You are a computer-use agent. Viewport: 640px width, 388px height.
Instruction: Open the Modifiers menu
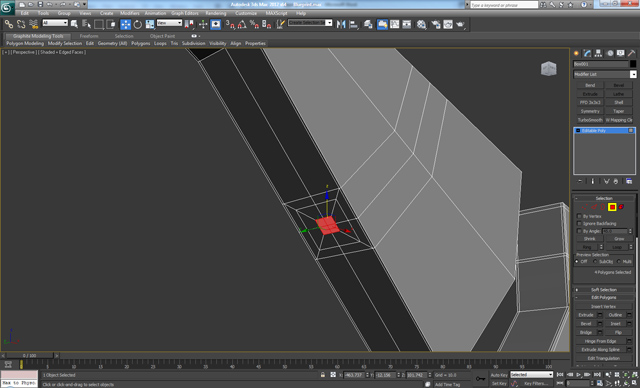pyautogui.click(x=130, y=13)
